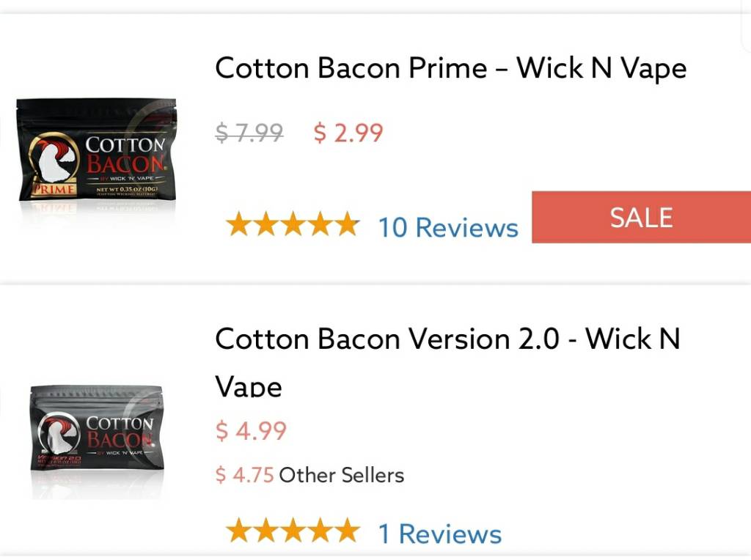Show Other Sellers for Version 2.0
The image size is (751, 560).
[x=341, y=475]
